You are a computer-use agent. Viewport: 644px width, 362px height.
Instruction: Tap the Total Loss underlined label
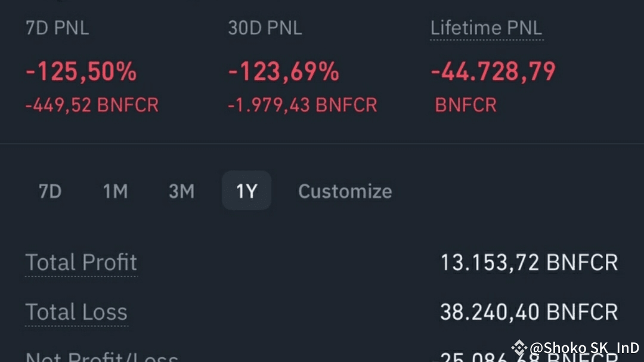click(x=76, y=312)
